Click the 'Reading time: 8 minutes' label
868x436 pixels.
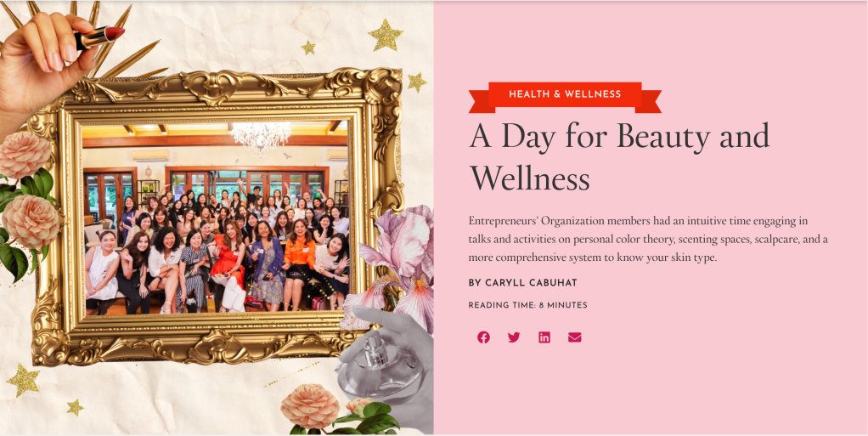527,305
